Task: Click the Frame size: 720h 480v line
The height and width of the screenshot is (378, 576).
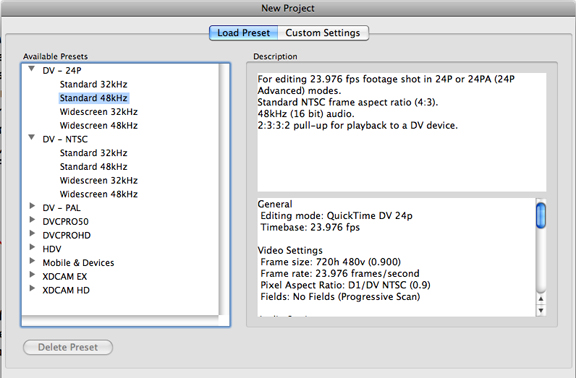Action: point(331,262)
